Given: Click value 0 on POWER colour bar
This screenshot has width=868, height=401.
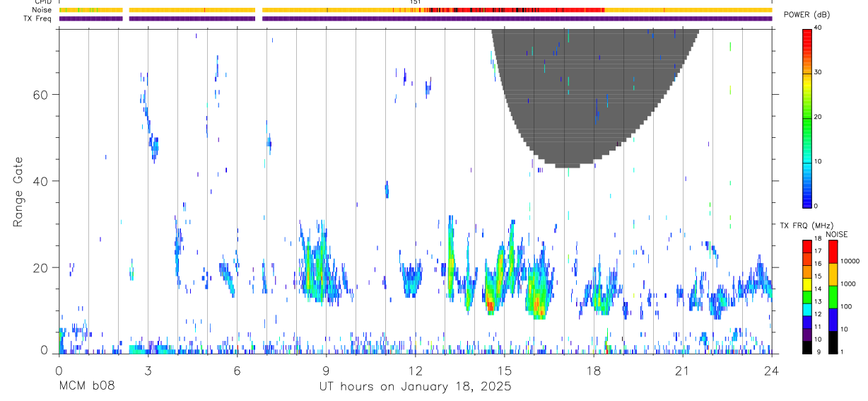Looking at the screenshot, I should coord(817,206).
